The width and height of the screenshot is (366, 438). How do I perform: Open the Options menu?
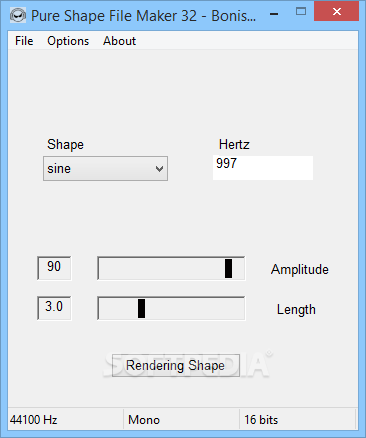[68, 41]
